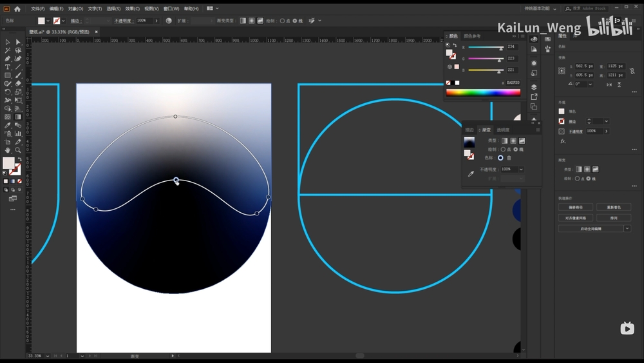Choose the Lasso tool
This screenshot has width=644, height=363.
[x=18, y=50]
